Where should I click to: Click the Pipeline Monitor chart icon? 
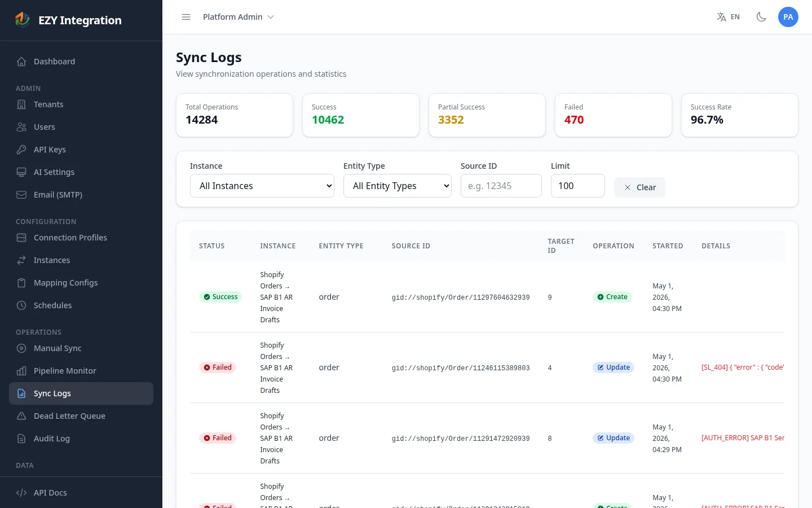(x=21, y=371)
